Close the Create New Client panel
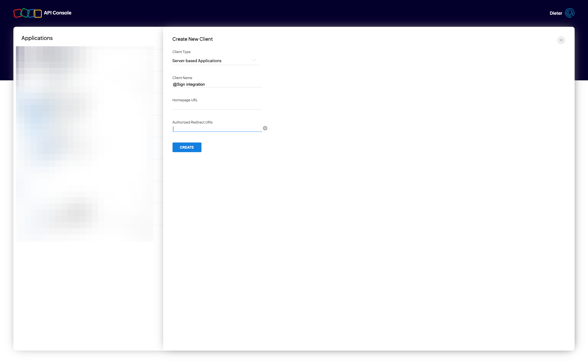The width and height of the screenshot is (588, 364). pos(561,40)
